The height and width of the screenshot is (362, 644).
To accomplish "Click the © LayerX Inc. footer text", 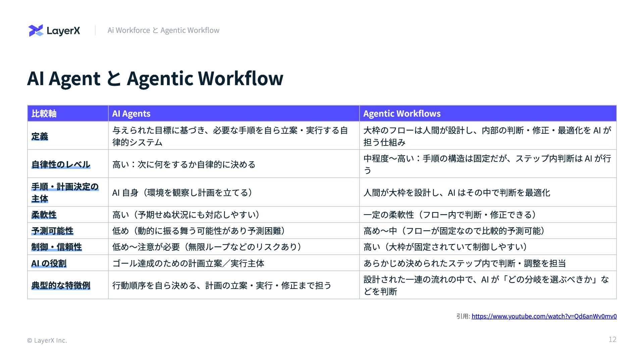I will coord(47,340).
